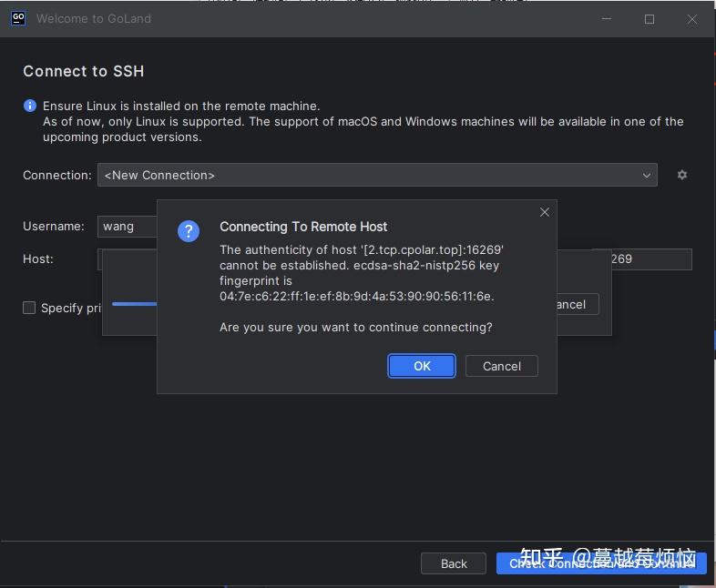This screenshot has width=716, height=588.
Task: Close the Welcome to GoLand window
Action: [692, 19]
